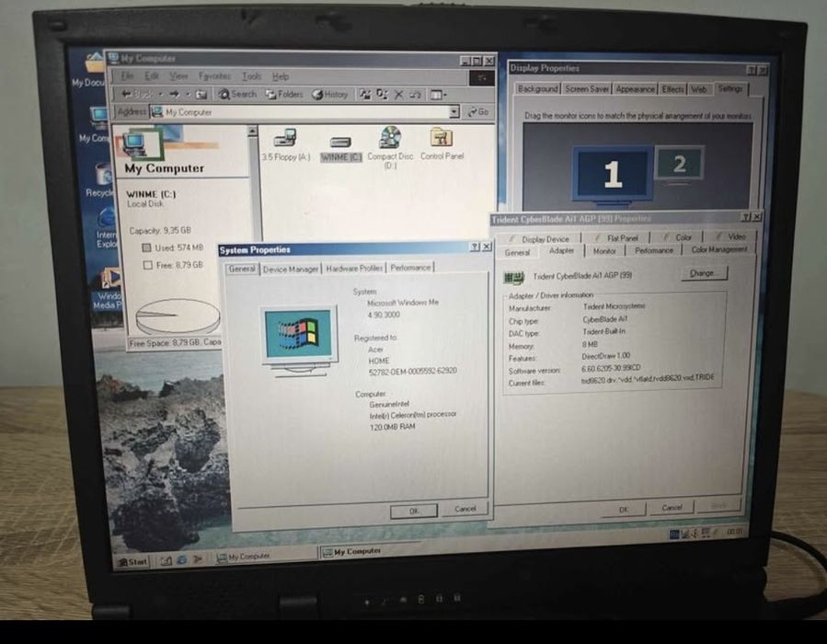Open the Recycle Bin desktop icon

pyautogui.click(x=99, y=179)
